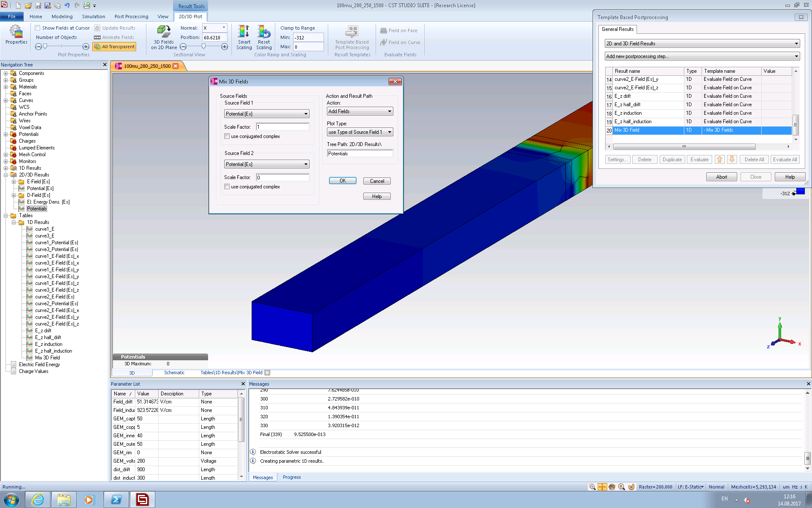Increase sectional position with plus icon
Image resolution: width=812 pixels, height=508 pixels.
pyautogui.click(x=225, y=47)
